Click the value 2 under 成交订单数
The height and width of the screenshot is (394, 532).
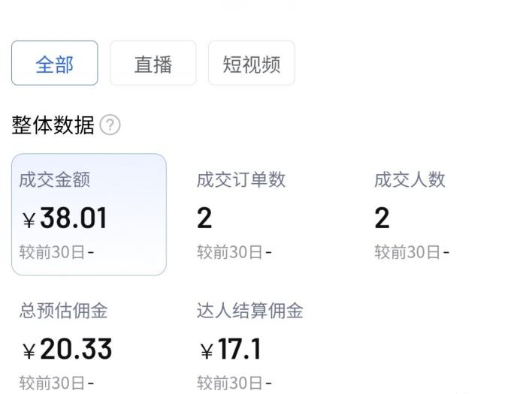pyautogui.click(x=204, y=218)
